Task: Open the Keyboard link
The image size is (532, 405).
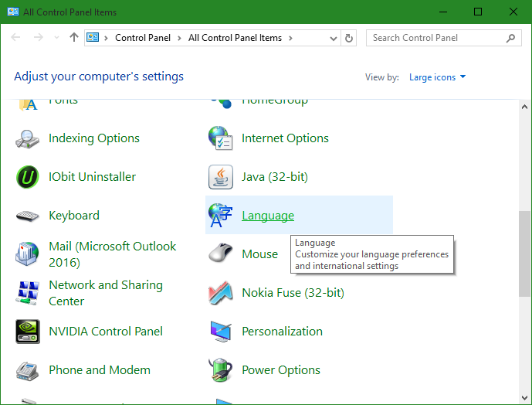Action: click(x=74, y=216)
